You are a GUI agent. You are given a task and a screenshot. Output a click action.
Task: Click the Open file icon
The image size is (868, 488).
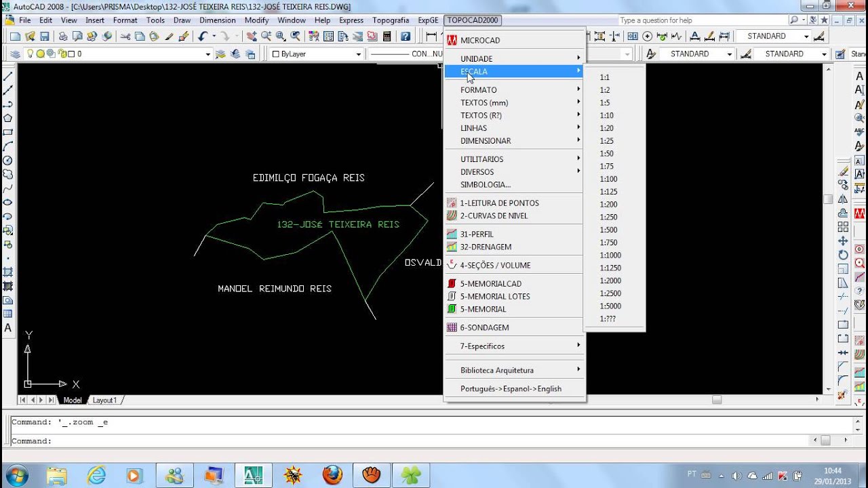tap(30, 37)
